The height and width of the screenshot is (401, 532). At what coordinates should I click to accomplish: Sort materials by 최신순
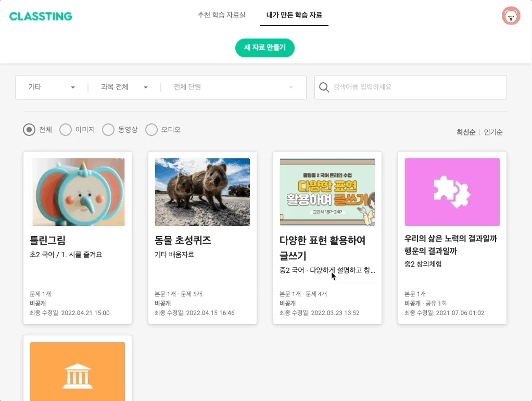click(x=465, y=132)
